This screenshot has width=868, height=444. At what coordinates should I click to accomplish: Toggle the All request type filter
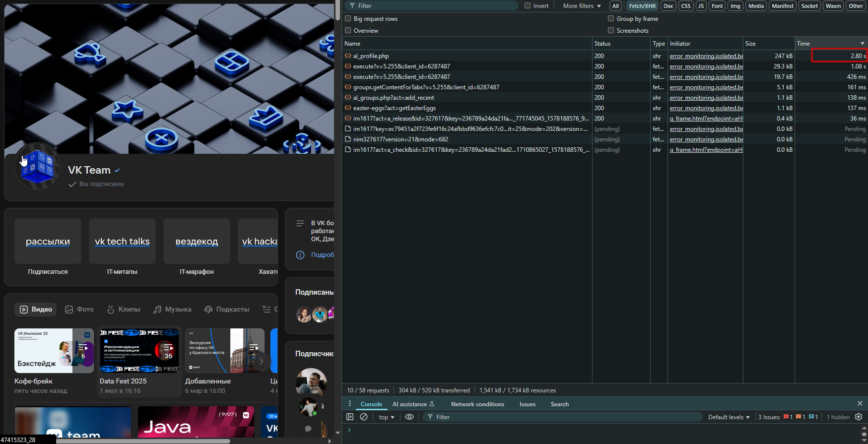[x=615, y=6]
